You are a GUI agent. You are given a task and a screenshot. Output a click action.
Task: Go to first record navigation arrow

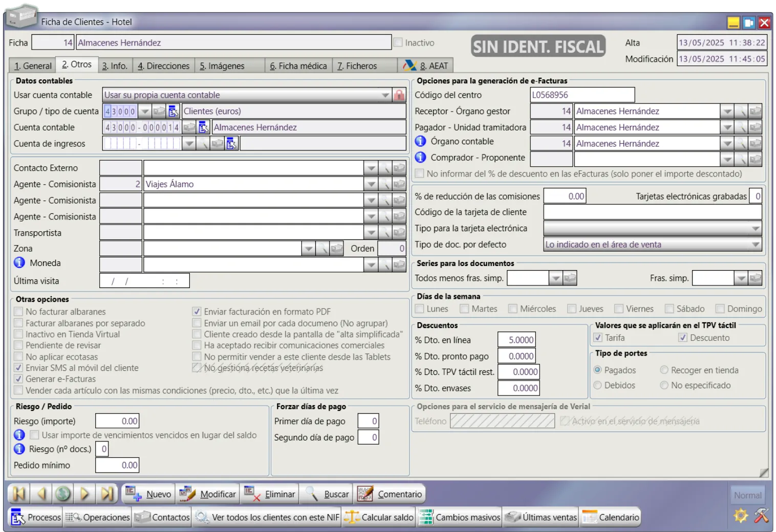(x=19, y=494)
